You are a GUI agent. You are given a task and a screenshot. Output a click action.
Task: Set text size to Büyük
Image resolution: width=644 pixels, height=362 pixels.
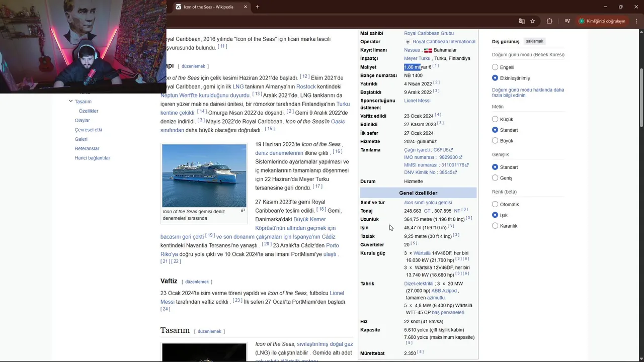(495, 141)
